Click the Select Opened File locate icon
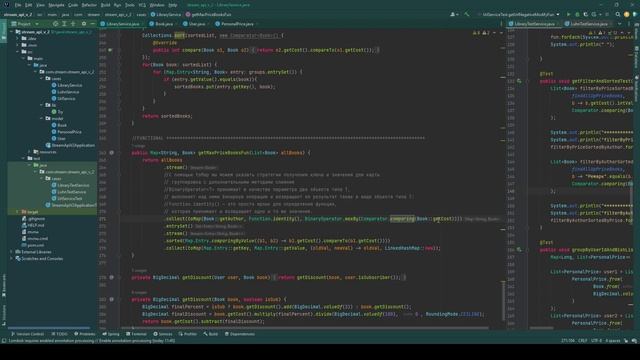 (56, 24)
